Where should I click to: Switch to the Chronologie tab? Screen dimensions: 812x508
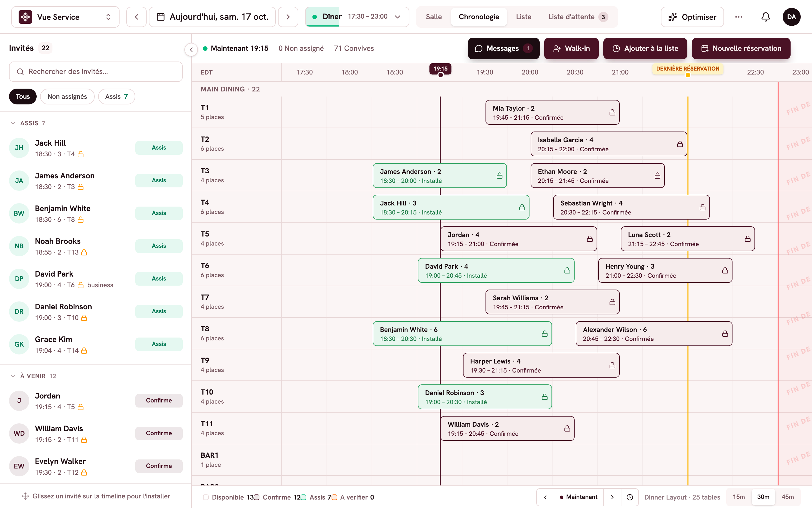(x=479, y=17)
